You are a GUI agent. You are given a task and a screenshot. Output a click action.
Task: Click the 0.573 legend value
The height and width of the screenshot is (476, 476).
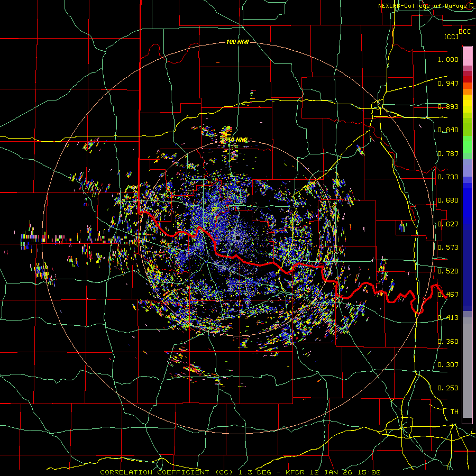[448, 248]
